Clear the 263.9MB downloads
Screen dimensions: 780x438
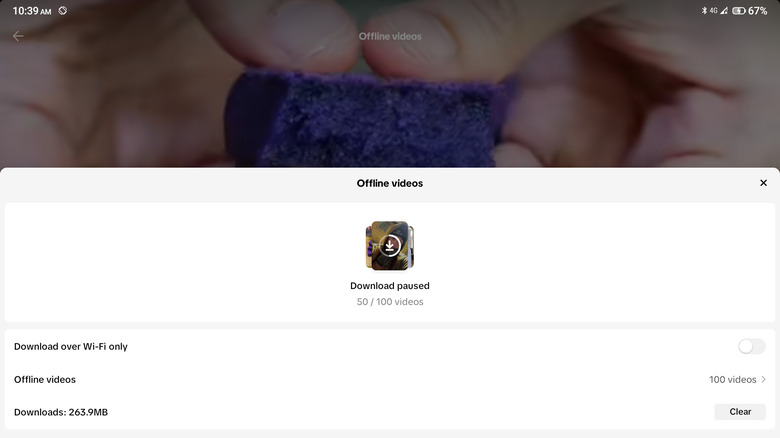coord(740,412)
